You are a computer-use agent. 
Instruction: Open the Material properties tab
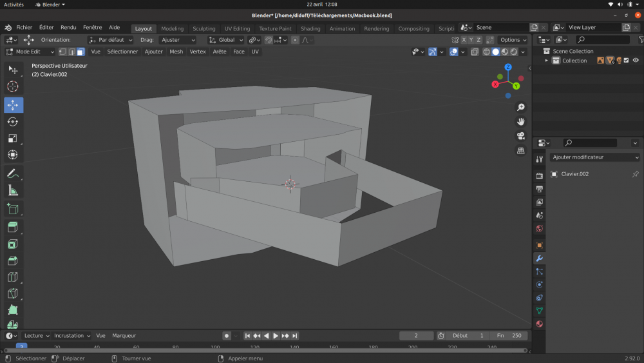(539, 324)
